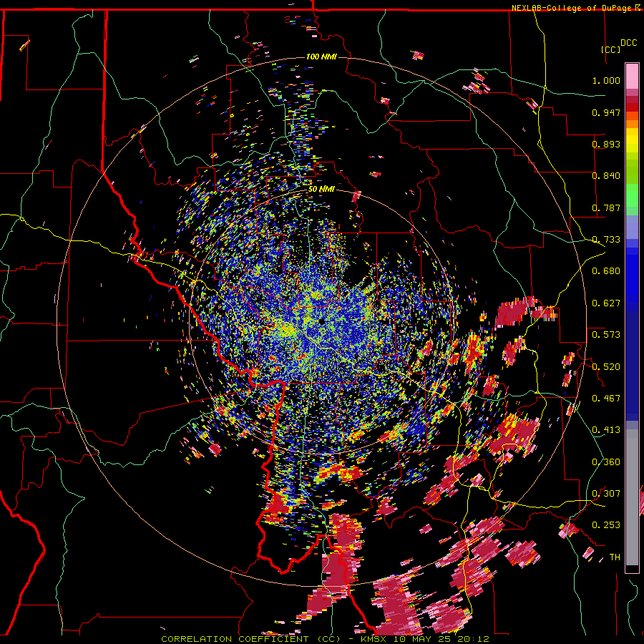Click the 0.520 scale label

606,366
